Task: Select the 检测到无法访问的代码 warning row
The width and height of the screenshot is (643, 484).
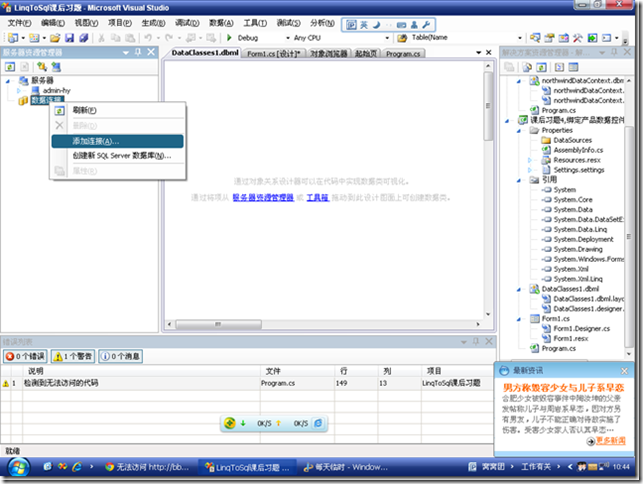Action: pos(247,383)
